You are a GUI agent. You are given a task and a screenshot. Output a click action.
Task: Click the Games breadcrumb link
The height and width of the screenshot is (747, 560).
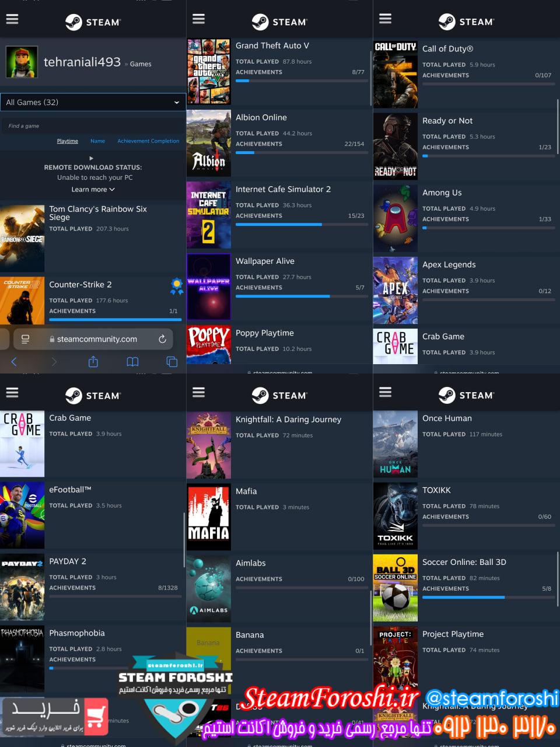141,64
